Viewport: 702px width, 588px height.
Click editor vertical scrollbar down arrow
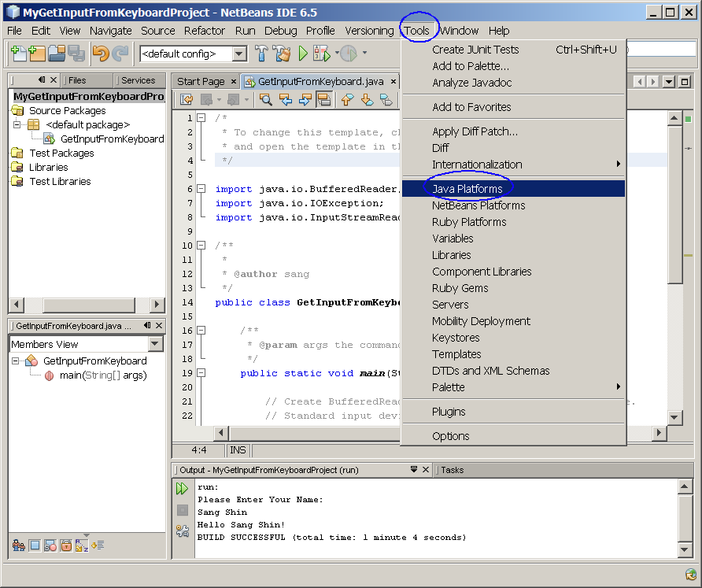pyautogui.click(x=674, y=417)
